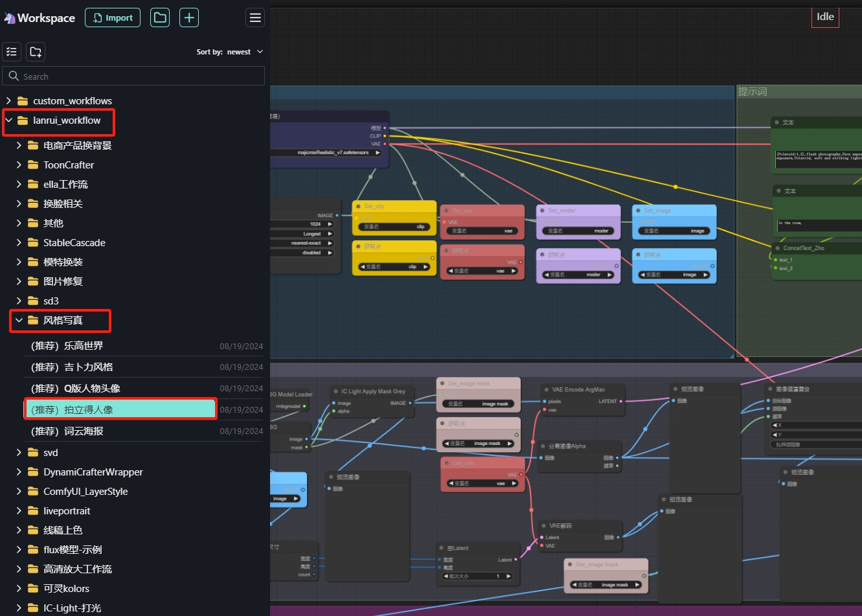Click the 线稿上色 folder icon
862x616 pixels.
click(x=33, y=530)
